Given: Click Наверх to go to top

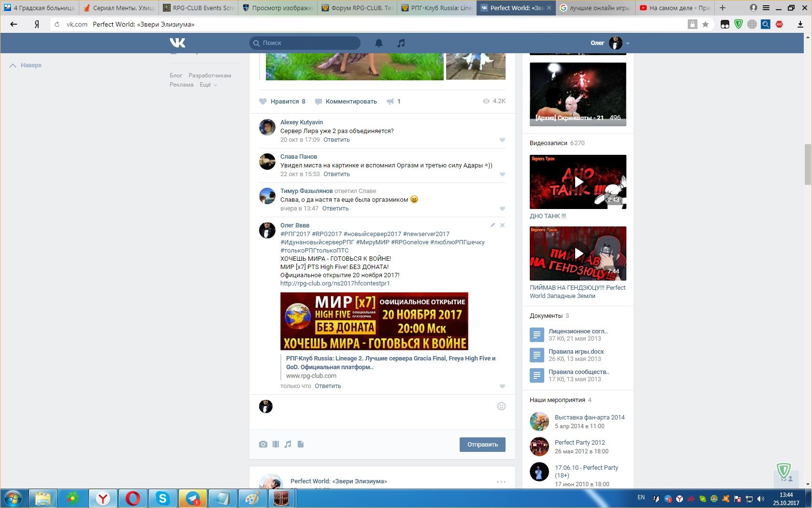Looking at the screenshot, I should click(x=26, y=65).
